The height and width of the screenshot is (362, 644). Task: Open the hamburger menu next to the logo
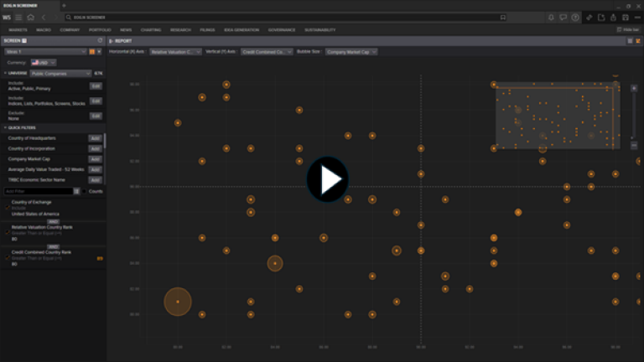pos(18,17)
